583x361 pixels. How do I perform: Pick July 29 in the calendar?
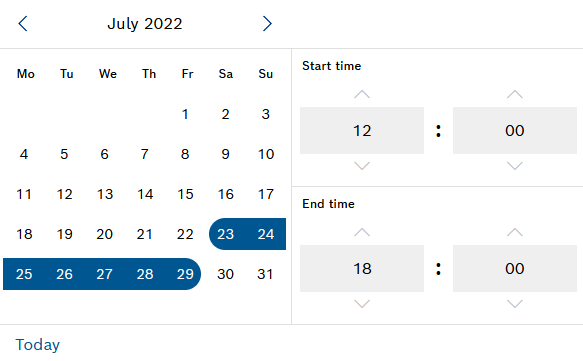(185, 274)
